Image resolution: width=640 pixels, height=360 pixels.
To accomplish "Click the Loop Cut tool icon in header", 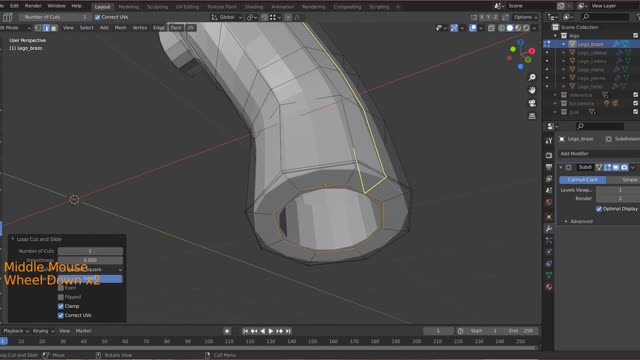I will tap(7, 17).
